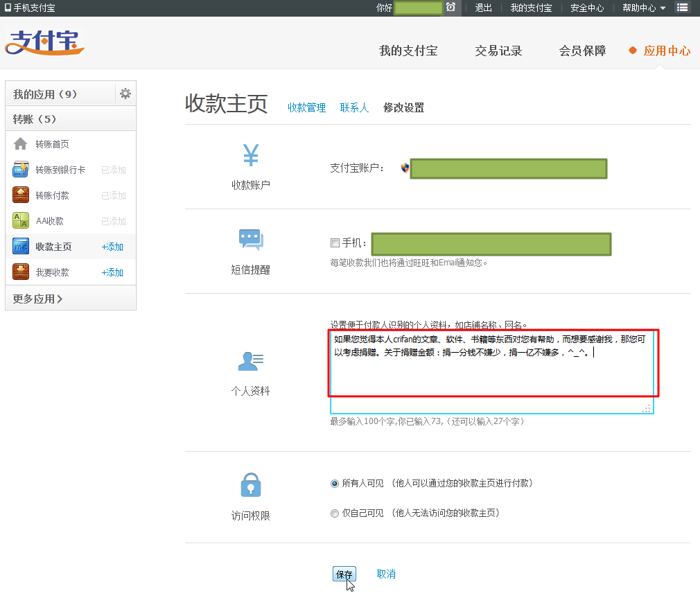Click the 手机支付宝 text in top bar

click(35, 8)
